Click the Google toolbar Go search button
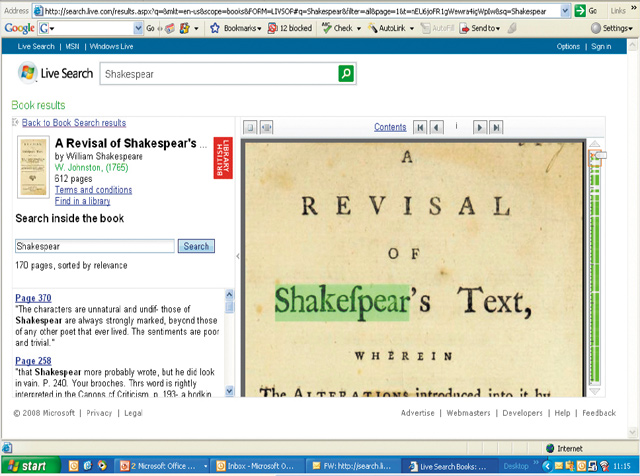Viewport: 640px width, 476px height. 151,28
